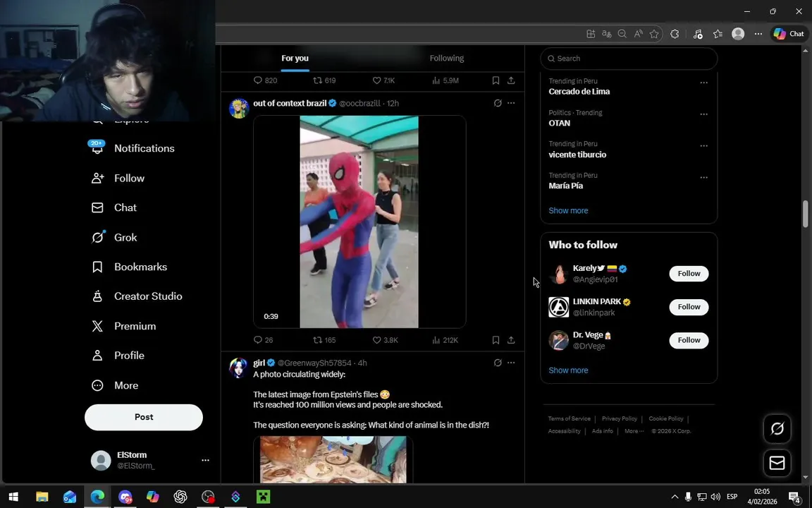Click the Post button

pos(144,417)
